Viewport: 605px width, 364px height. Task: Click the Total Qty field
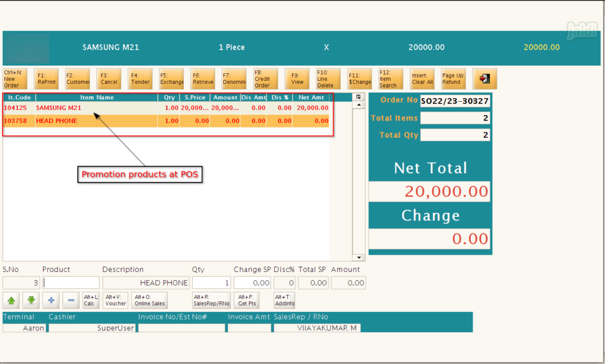[455, 135]
